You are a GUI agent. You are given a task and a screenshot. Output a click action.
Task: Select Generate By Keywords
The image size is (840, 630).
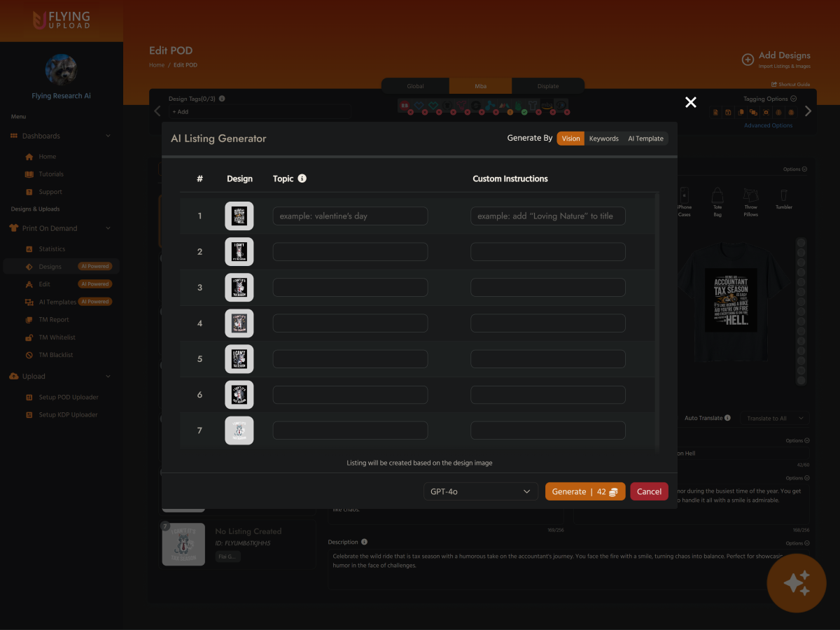click(603, 139)
